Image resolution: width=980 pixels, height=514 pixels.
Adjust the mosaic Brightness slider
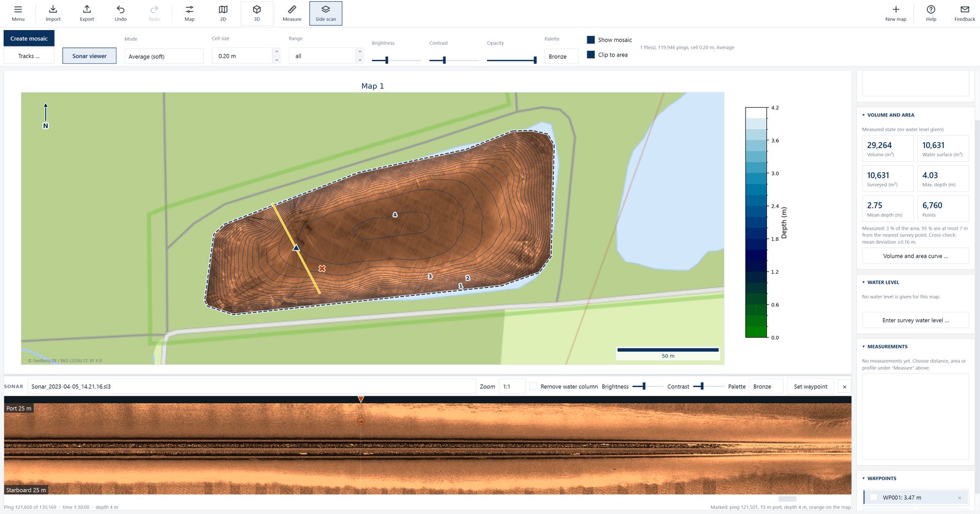[396, 60]
